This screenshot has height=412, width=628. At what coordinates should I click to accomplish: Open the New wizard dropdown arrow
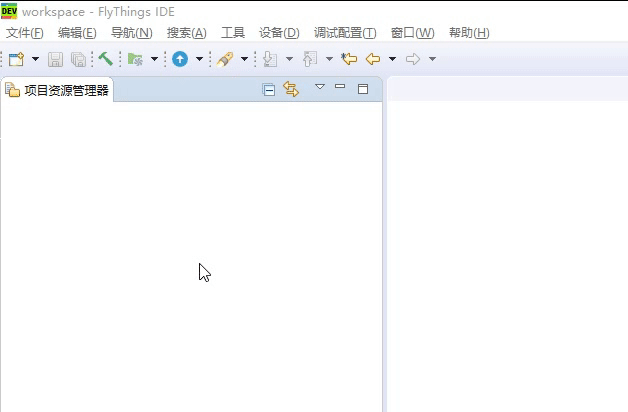36,59
